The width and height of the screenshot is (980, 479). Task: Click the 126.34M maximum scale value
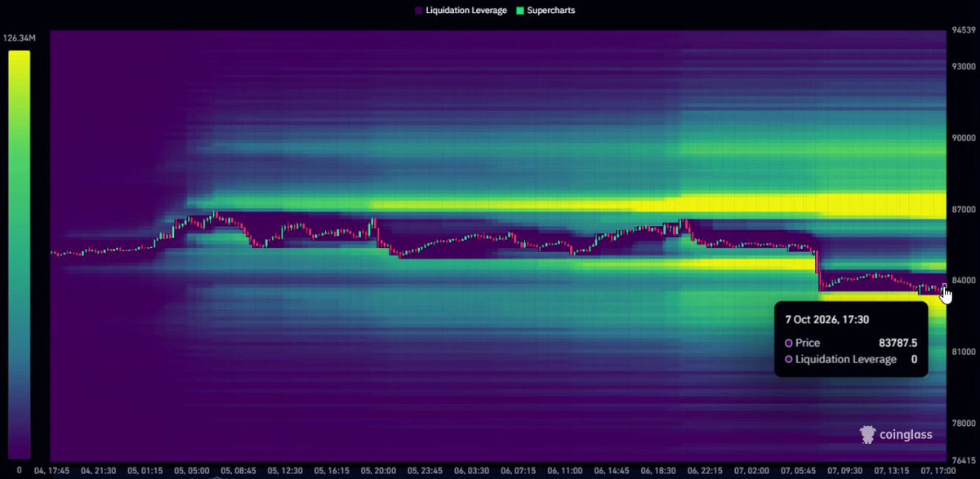click(18, 38)
